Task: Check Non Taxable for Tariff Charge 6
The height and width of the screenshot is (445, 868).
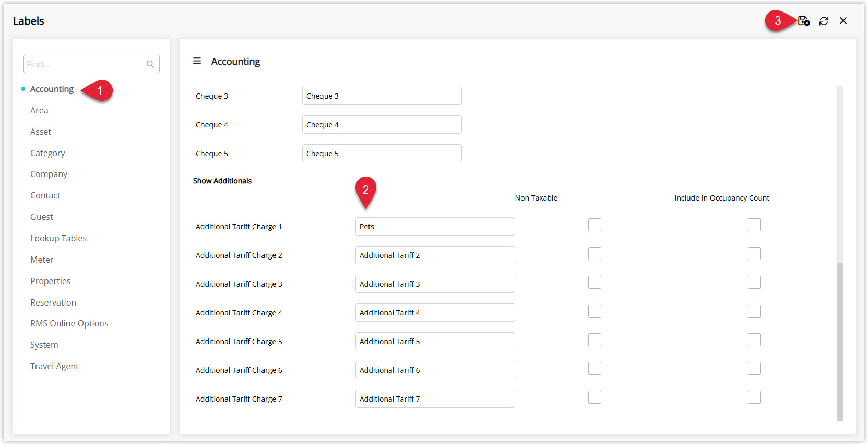Action: pyautogui.click(x=594, y=369)
